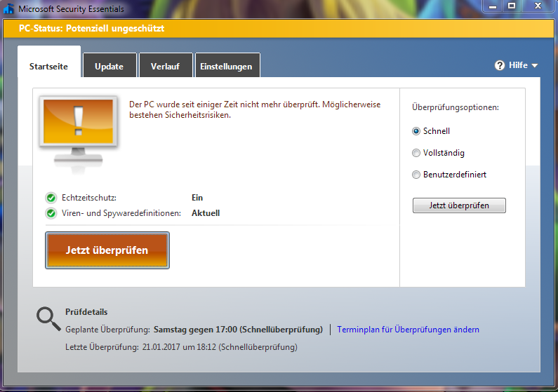
Task: Click the PC-Status: Potenziell ungeschützt banner text
Action: pyautogui.click(x=91, y=29)
